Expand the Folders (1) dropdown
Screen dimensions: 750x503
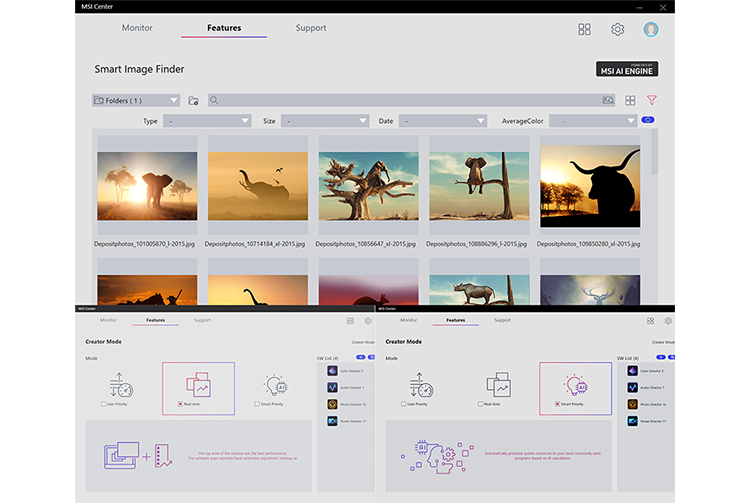[x=136, y=100]
